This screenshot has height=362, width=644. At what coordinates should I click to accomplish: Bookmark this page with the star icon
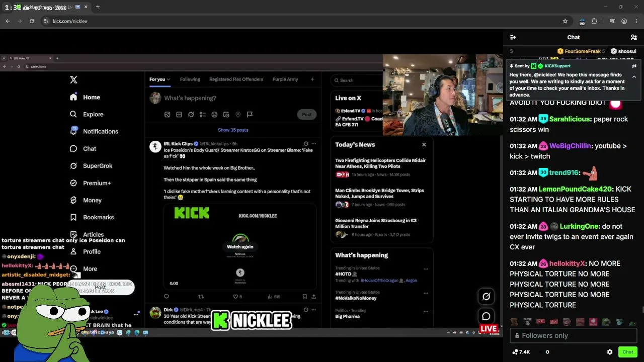pyautogui.click(x=565, y=21)
